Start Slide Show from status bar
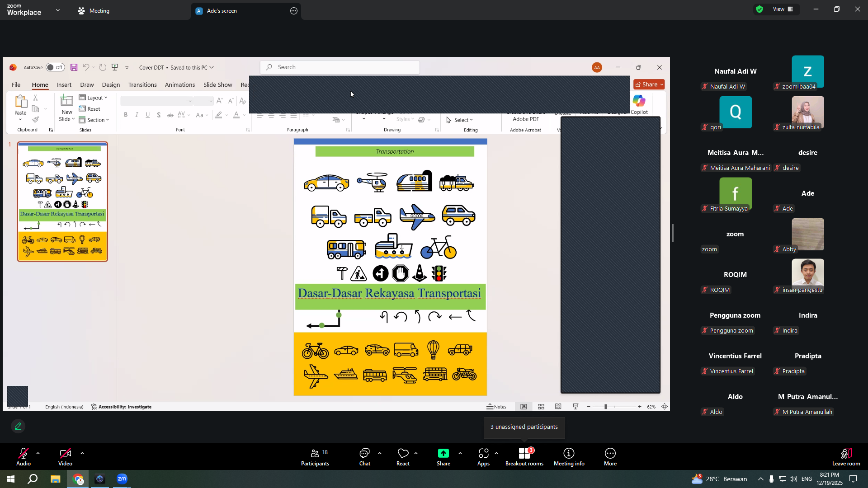Viewport: 868px width, 488px height. (x=576, y=407)
